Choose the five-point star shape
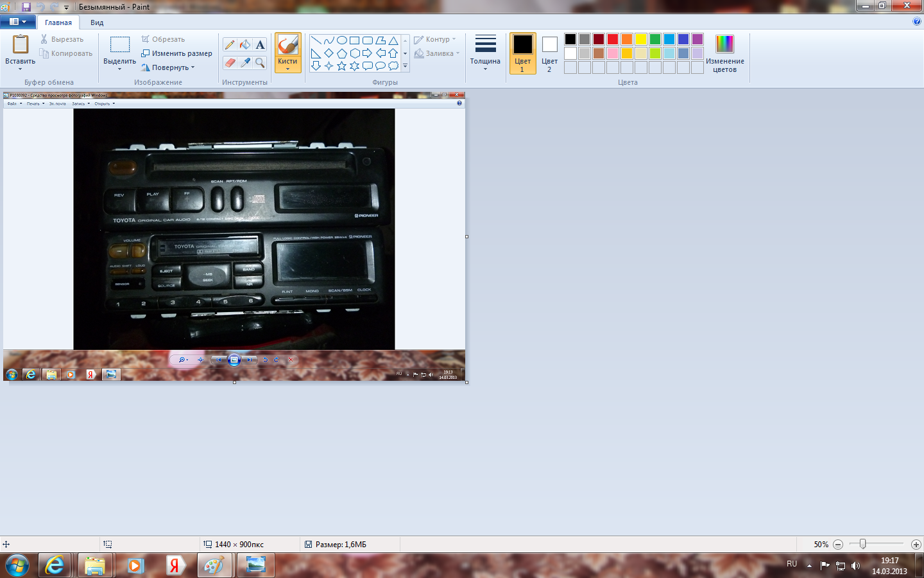The height and width of the screenshot is (578, 924). point(341,66)
